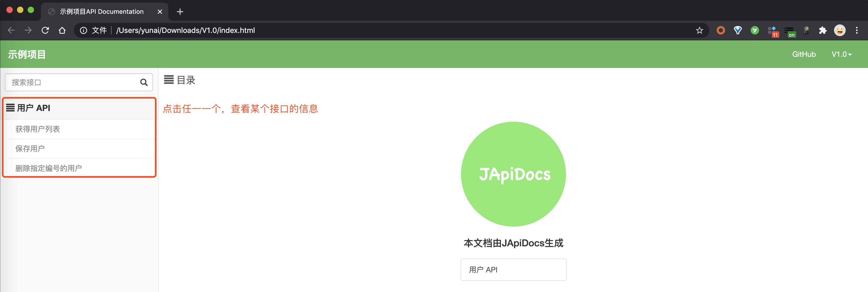Image resolution: width=868 pixels, height=292 pixels.
Task: Click the hamburger icon next to 用户 API
Action: point(10,108)
